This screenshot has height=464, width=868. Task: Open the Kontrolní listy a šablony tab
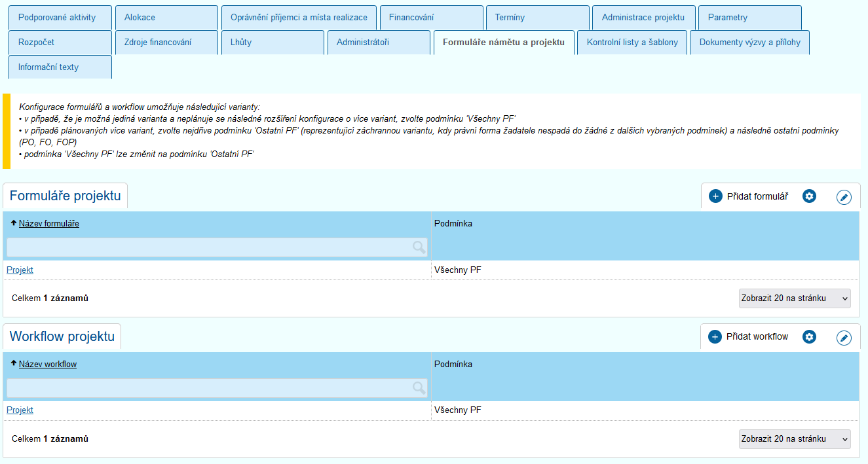pos(632,43)
